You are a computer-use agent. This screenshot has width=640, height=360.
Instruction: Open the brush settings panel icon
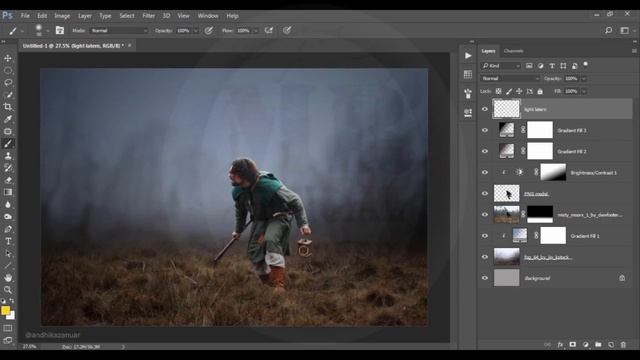click(x=60, y=30)
